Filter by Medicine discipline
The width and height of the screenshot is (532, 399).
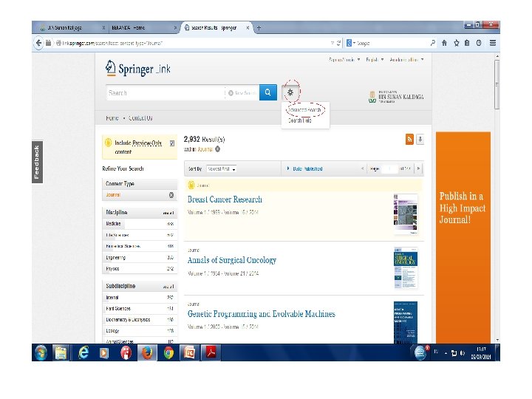click(140, 224)
